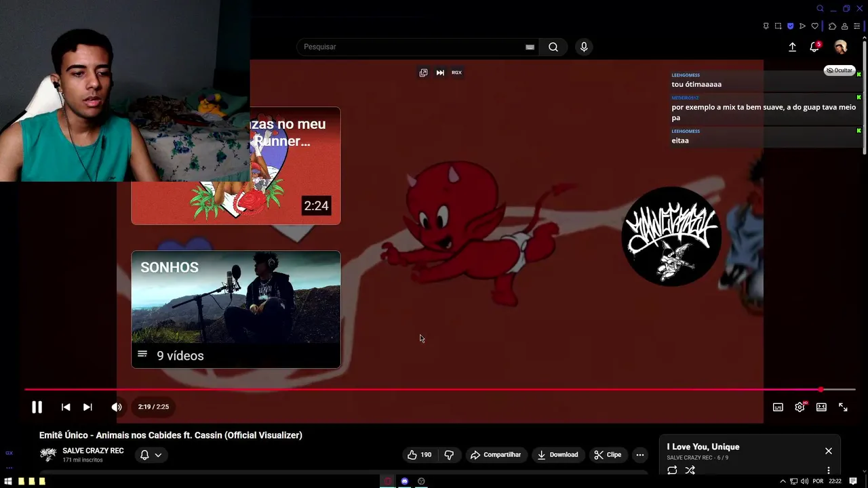Viewport: 868px width, 488px height.
Task: Open the SALVE CRAZY REC channel avatar
Action: (x=48, y=455)
